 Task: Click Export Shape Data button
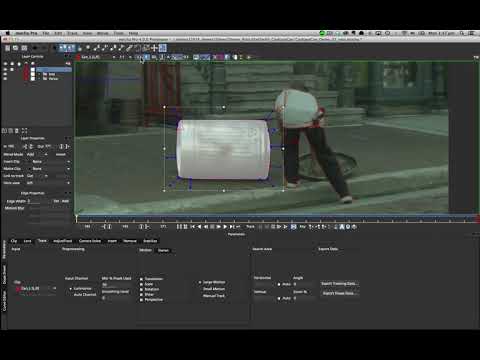point(339,293)
